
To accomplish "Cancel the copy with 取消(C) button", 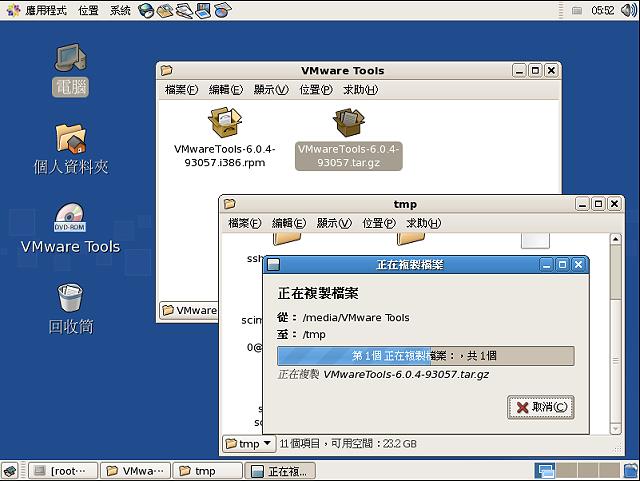I will click(x=541, y=407).
